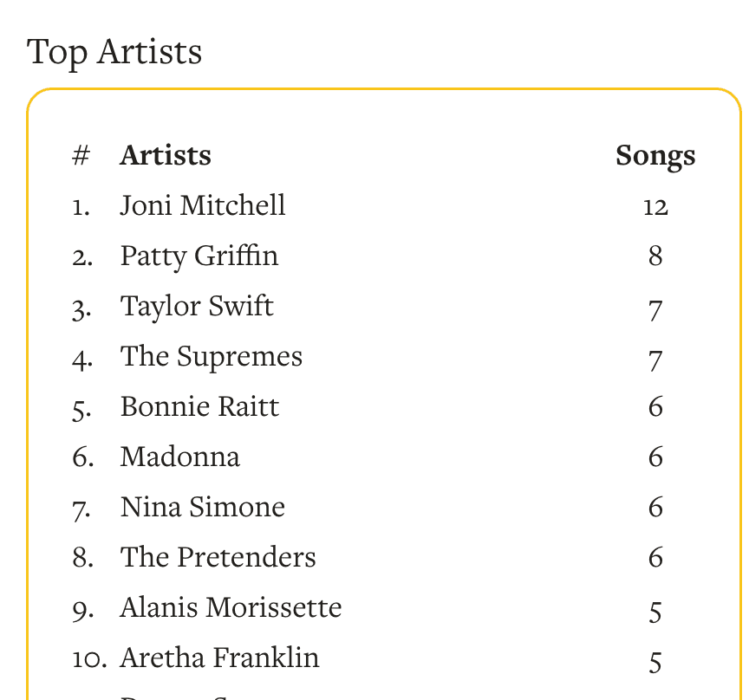Open the Taylor Swift entry
Screen dimensions: 749x700
197,307
